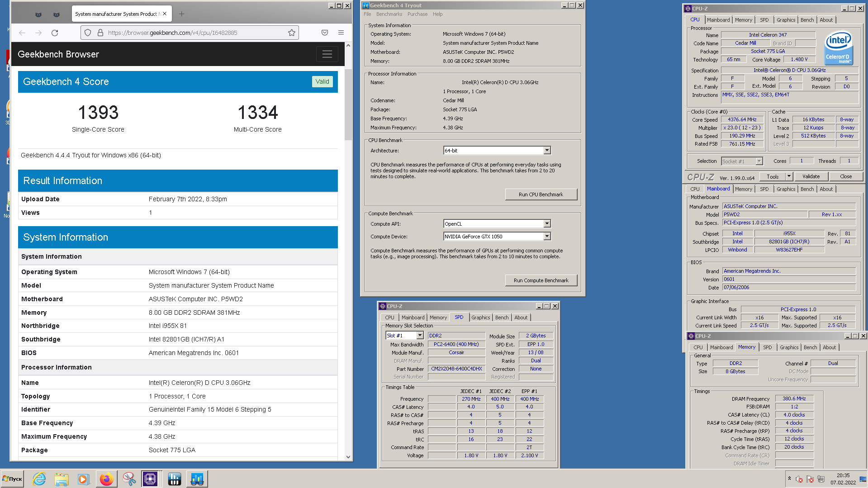Open the Windows Explorer folder icon in taskbar
Viewport: 868px width, 488px height.
(x=61, y=479)
